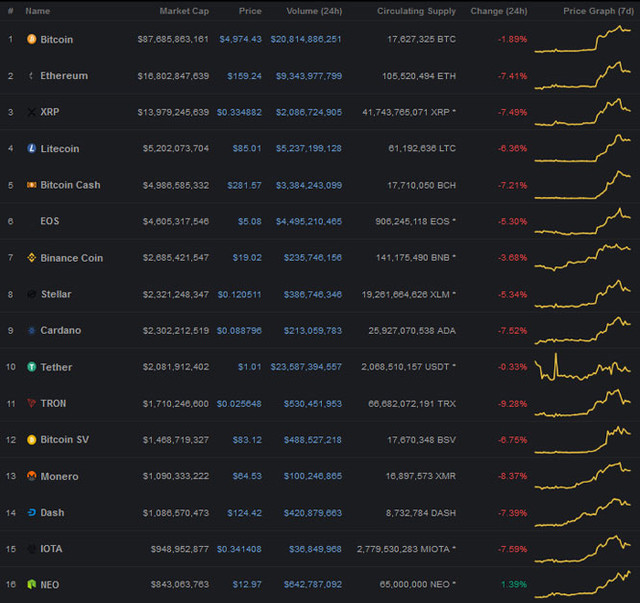Select TRON change value -9.28%
The width and height of the screenshot is (640, 603).
pyautogui.click(x=513, y=404)
